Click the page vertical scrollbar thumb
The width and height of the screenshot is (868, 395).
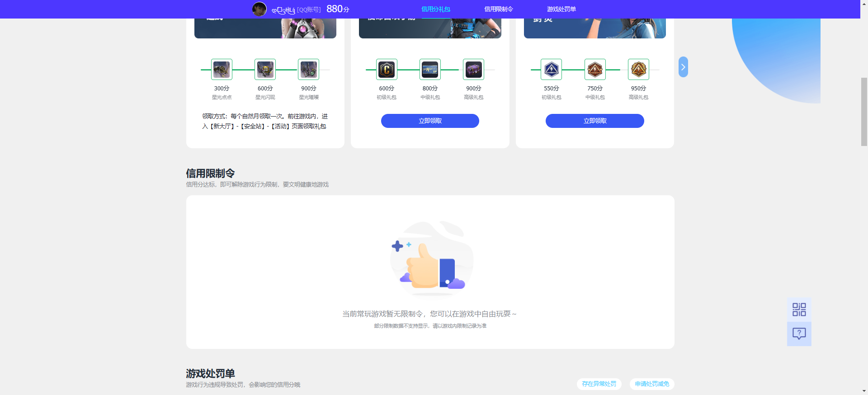(x=864, y=112)
